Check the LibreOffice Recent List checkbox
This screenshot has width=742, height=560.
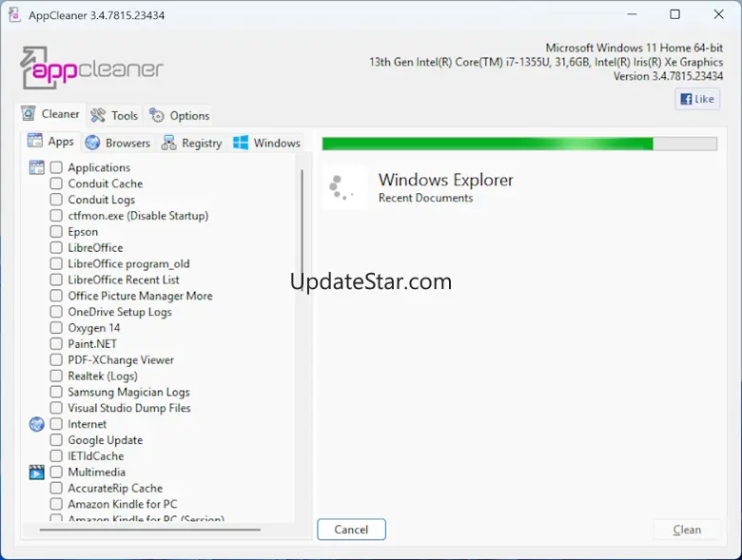56,280
